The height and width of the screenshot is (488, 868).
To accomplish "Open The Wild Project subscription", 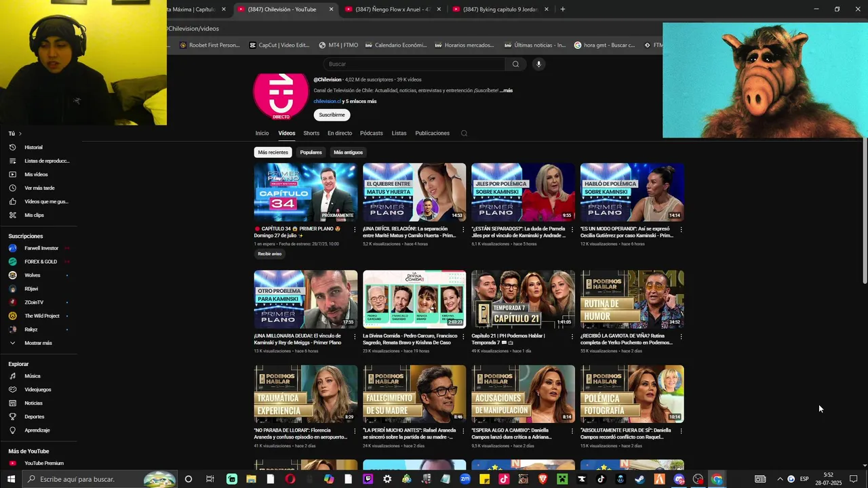I will 42,316.
